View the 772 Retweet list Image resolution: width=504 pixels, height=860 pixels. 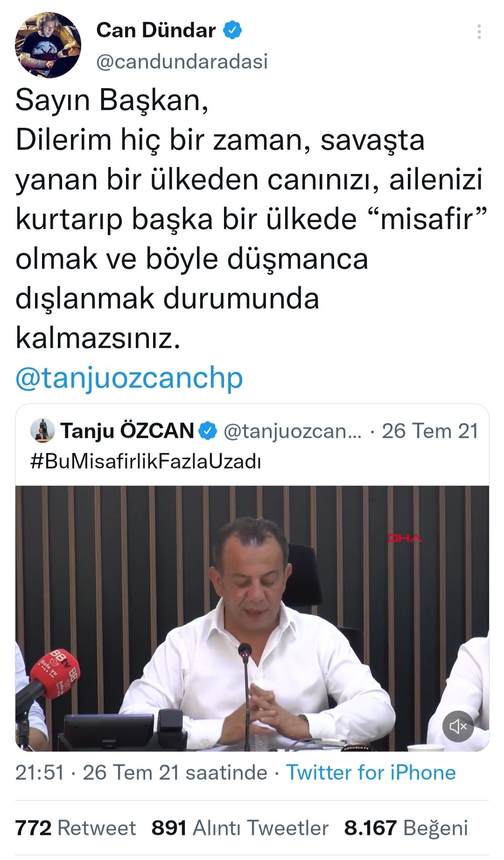[x=76, y=828]
